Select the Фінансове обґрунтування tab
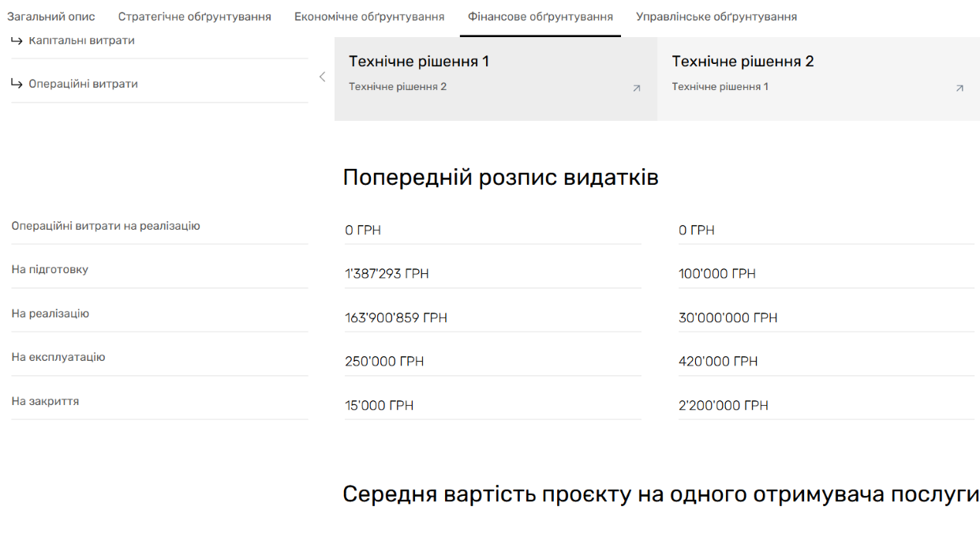 [540, 17]
